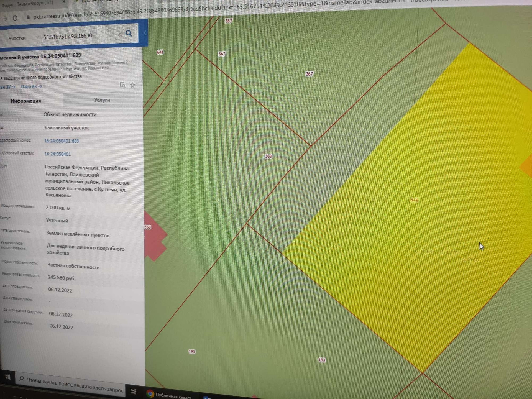The image size is (532, 399).
Task: Click the browser forward arrow
Action: 5,19
